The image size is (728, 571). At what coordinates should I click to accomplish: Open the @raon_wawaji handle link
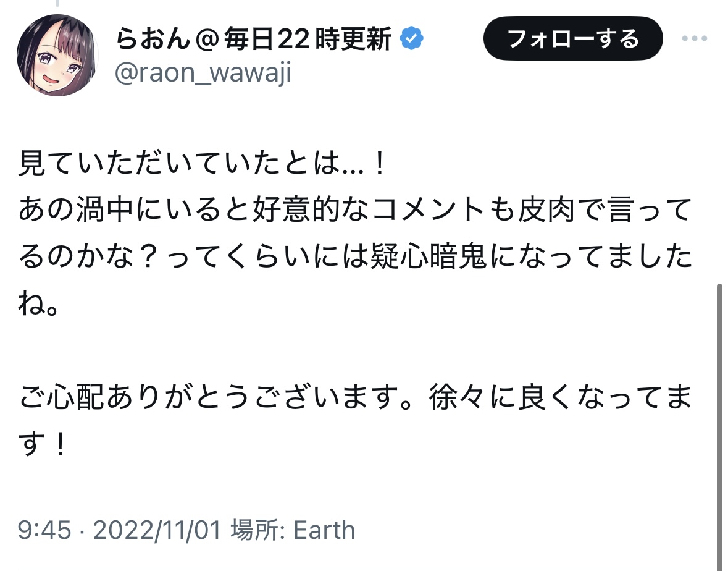(x=203, y=73)
